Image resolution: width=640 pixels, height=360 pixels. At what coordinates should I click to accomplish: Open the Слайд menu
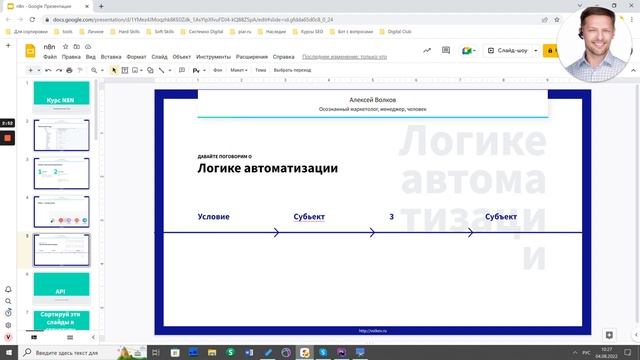[x=159, y=57]
